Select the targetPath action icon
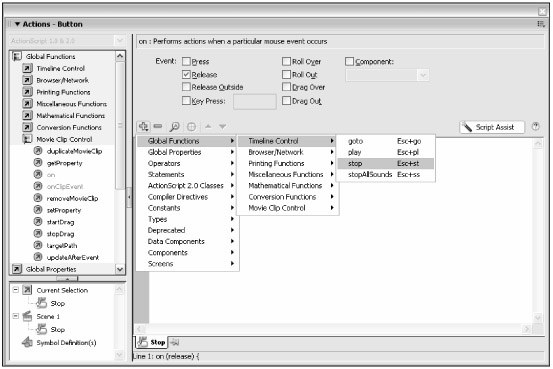 click(x=38, y=245)
